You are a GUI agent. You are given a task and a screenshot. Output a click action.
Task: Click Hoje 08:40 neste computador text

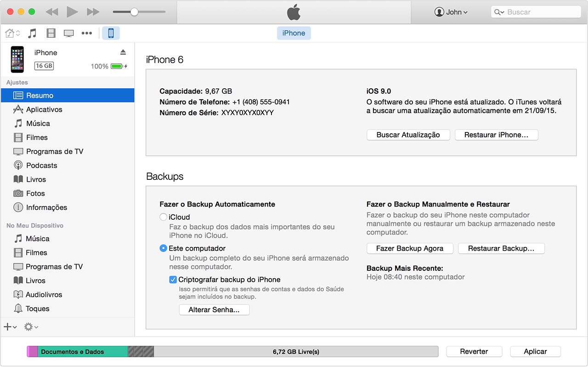coord(416,277)
